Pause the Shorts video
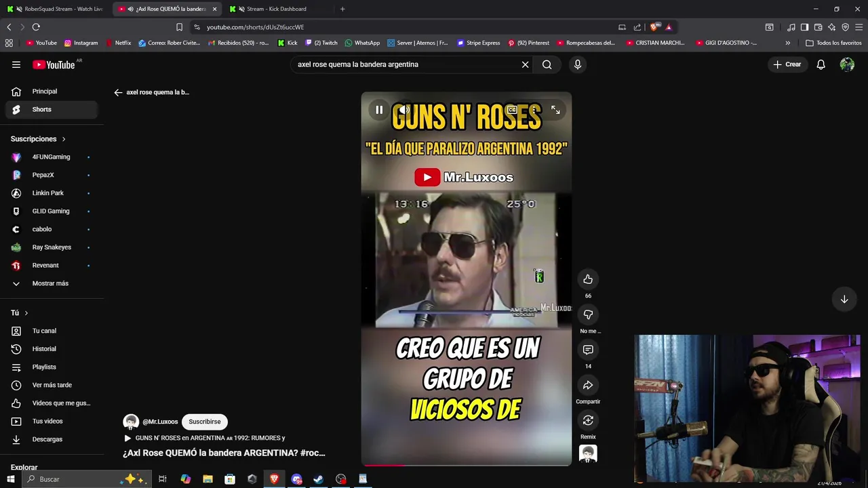Viewport: 868px width, 488px height. click(x=379, y=110)
